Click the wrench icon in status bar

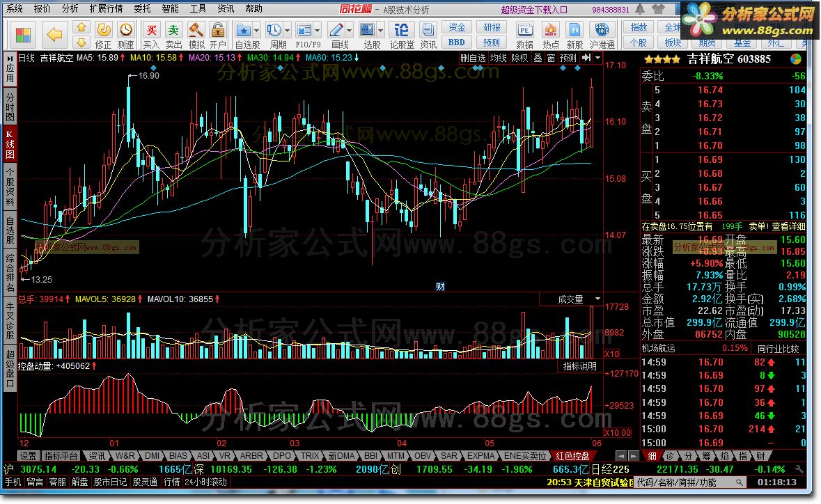(799, 469)
